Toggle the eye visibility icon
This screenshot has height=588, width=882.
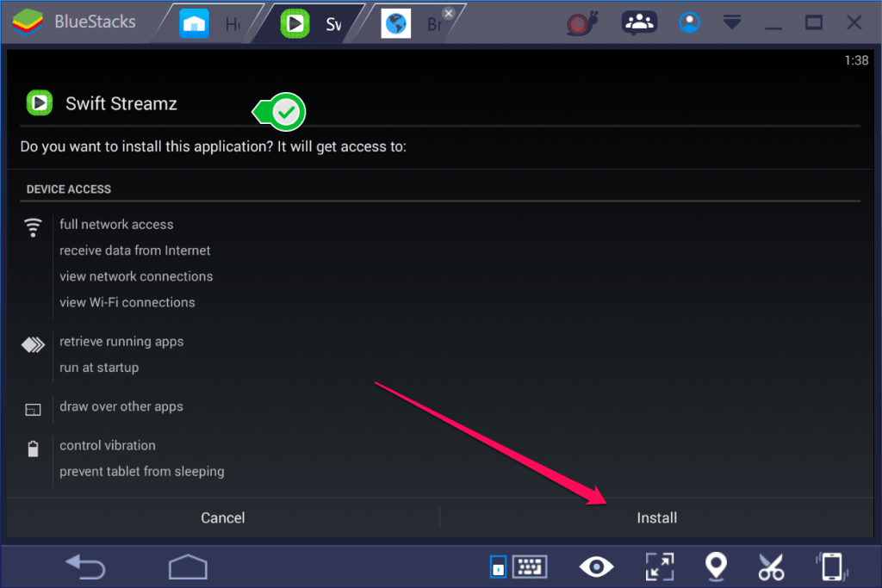[x=596, y=566]
